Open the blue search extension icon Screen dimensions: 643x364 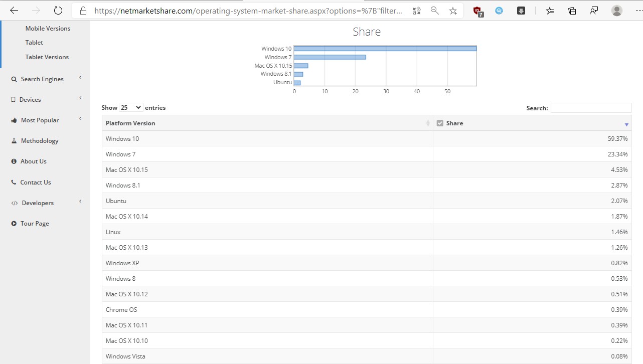click(x=499, y=11)
